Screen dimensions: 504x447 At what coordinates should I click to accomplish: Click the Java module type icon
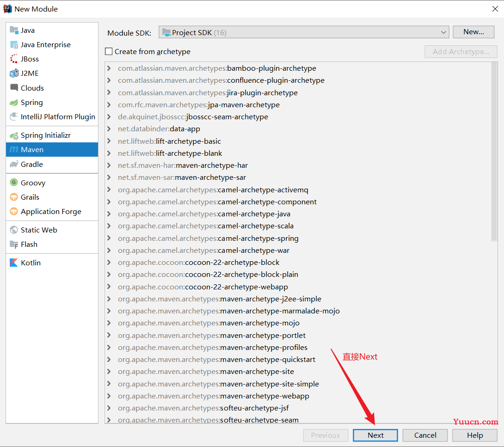[14, 30]
